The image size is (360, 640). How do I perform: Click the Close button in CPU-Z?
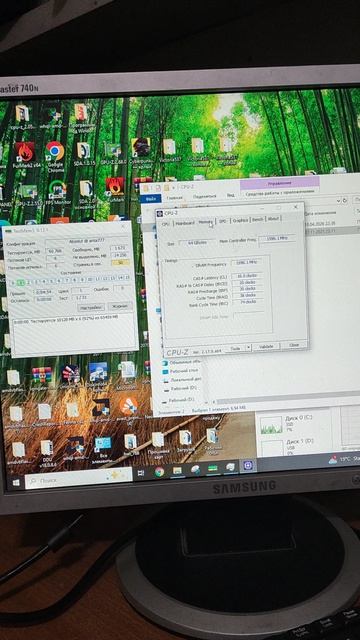tap(294, 345)
